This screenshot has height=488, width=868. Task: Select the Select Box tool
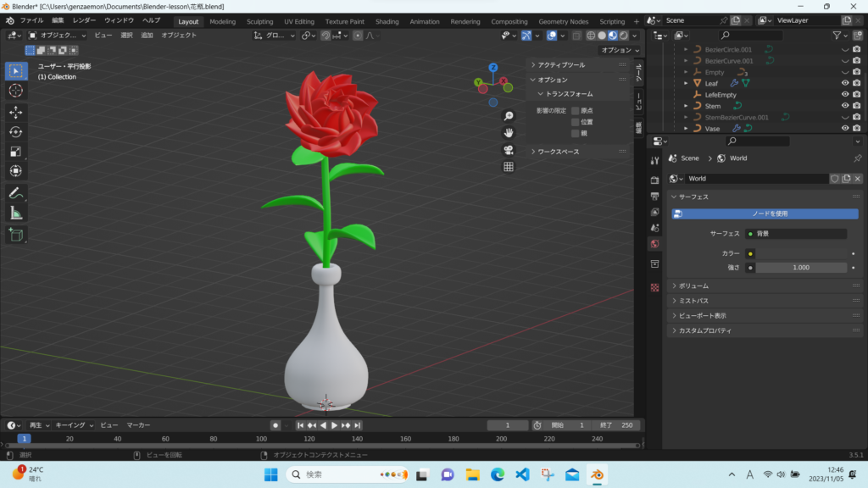click(15, 71)
